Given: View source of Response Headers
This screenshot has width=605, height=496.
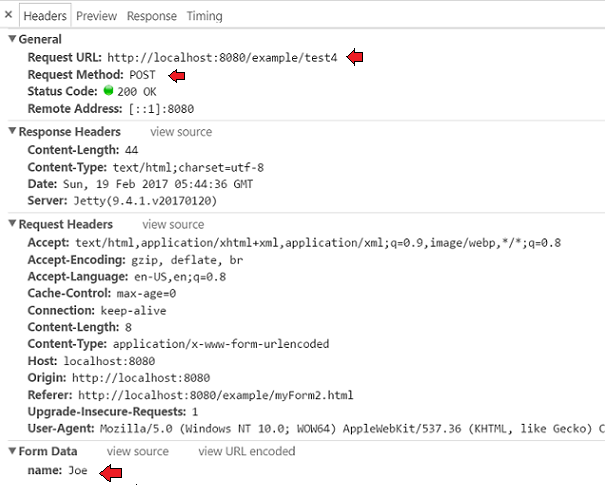Looking at the screenshot, I should coord(180,132).
